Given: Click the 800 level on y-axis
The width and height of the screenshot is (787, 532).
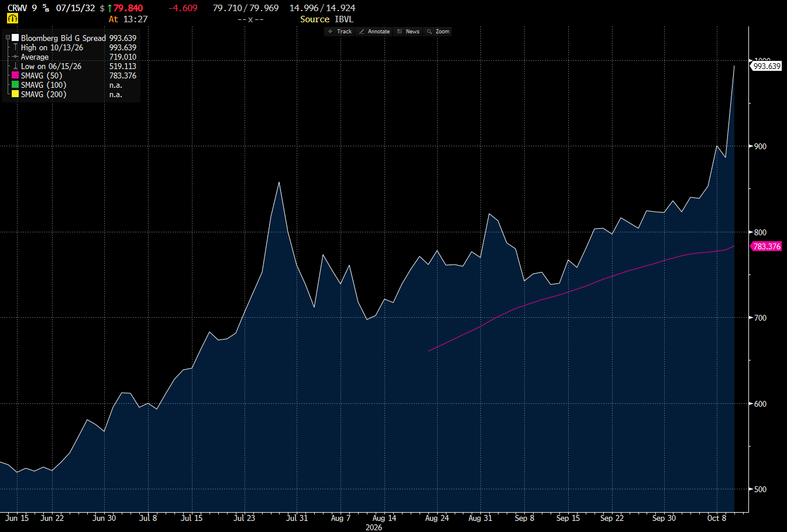Looking at the screenshot, I should [x=760, y=232].
